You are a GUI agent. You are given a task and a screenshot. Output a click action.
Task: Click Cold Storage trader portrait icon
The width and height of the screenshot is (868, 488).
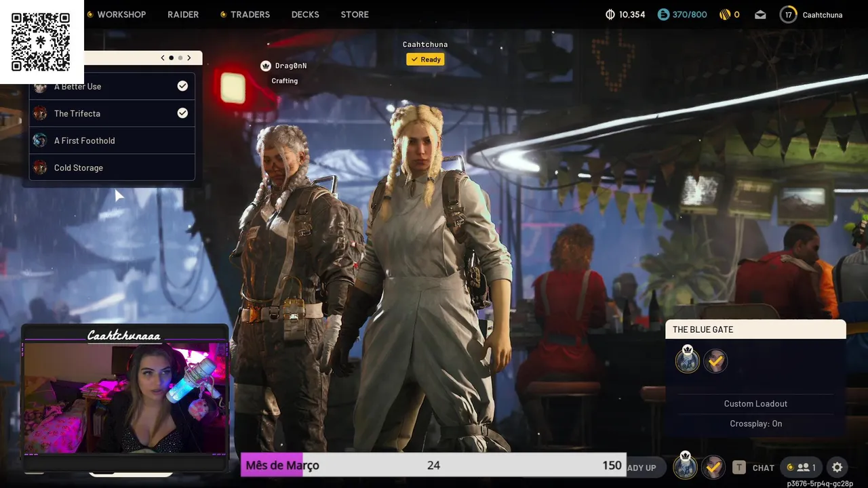click(x=40, y=167)
